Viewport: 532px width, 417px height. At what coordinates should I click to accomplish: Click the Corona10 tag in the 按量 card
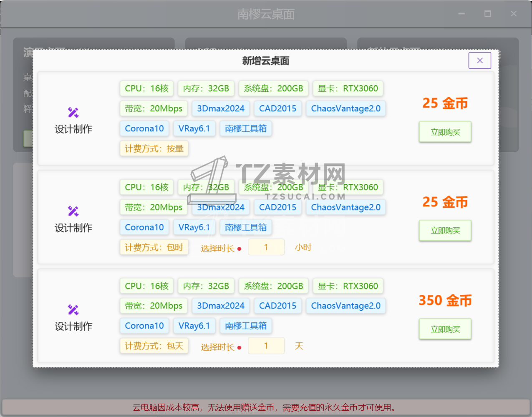[144, 128]
